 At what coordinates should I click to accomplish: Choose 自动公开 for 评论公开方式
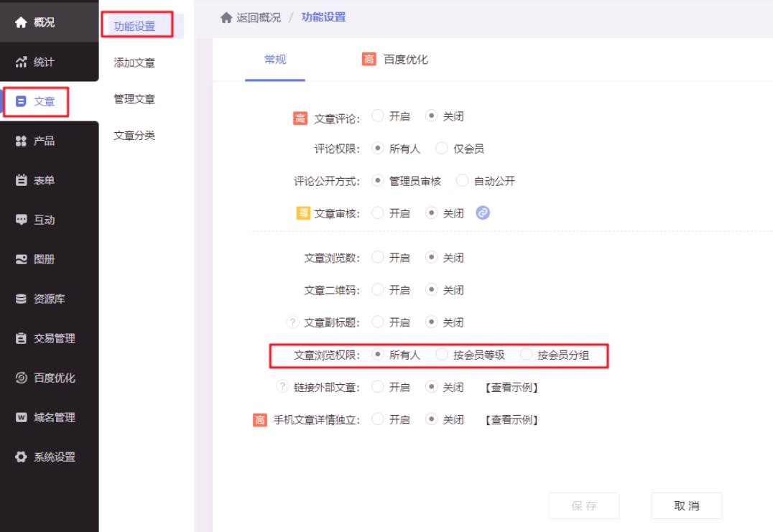[x=463, y=181]
